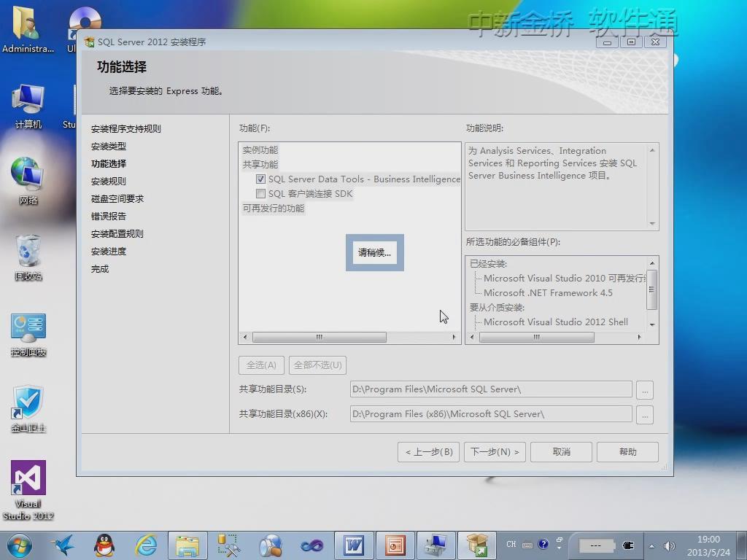Click the 共享功能目录(S) path field
Screen dimensions: 747x560
coord(491,389)
